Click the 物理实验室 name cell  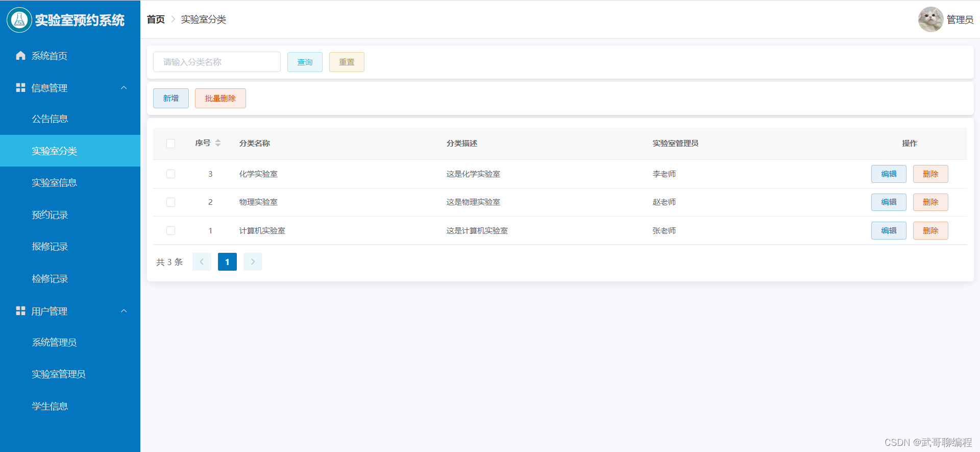click(258, 202)
